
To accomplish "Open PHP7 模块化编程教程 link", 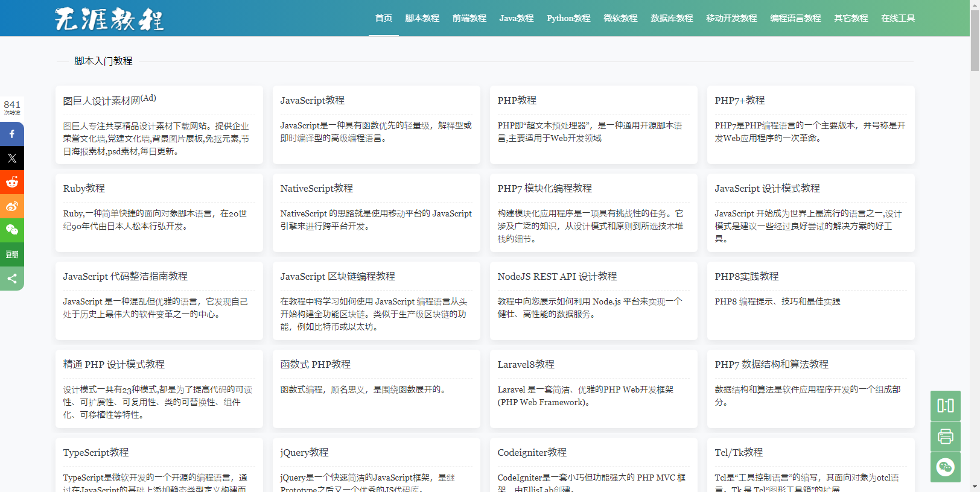I will tap(545, 188).
